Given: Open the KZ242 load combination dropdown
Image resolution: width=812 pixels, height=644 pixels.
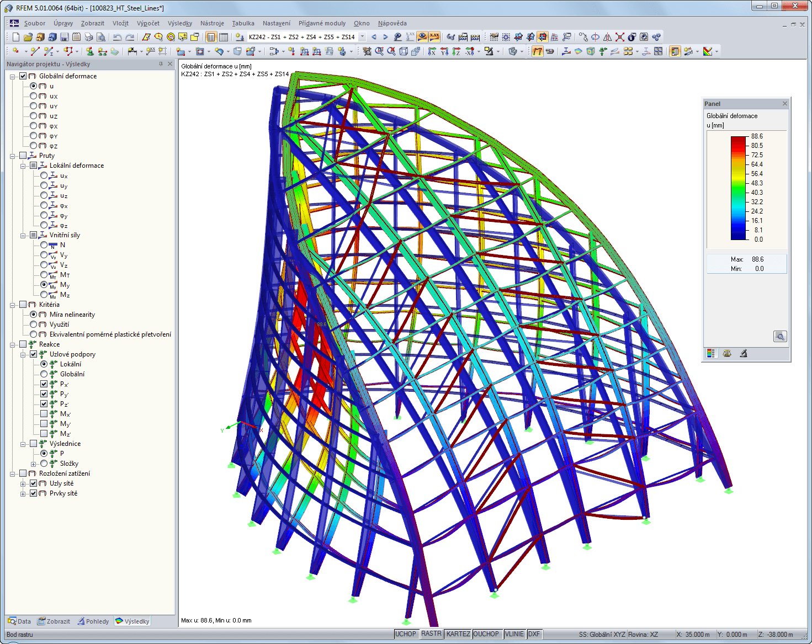Looking at the screenshot, I should (x=363, y=36).
